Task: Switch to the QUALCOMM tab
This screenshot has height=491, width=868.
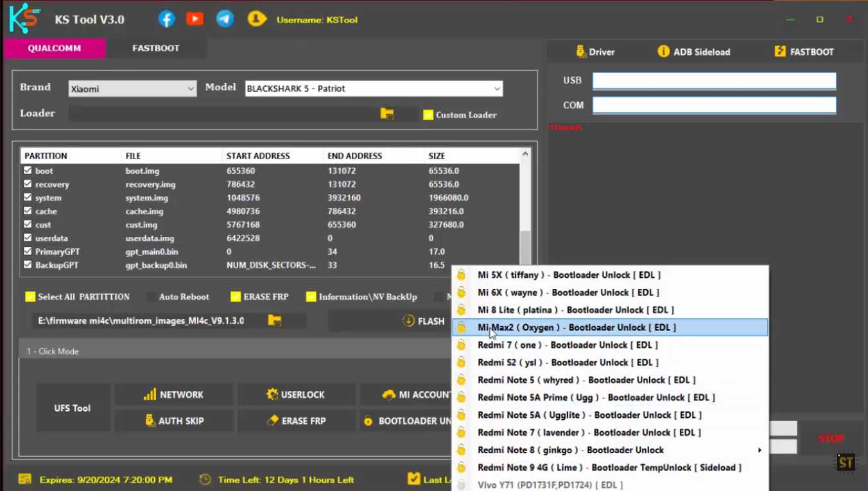Action: tap(55, 48)
